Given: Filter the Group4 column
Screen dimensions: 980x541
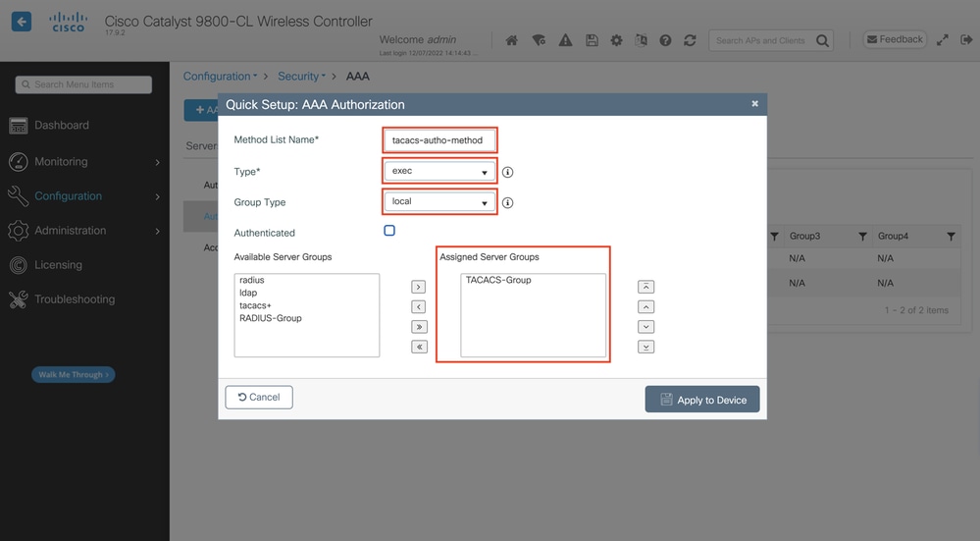Looking at the screenshot, I should click(951, 237).
